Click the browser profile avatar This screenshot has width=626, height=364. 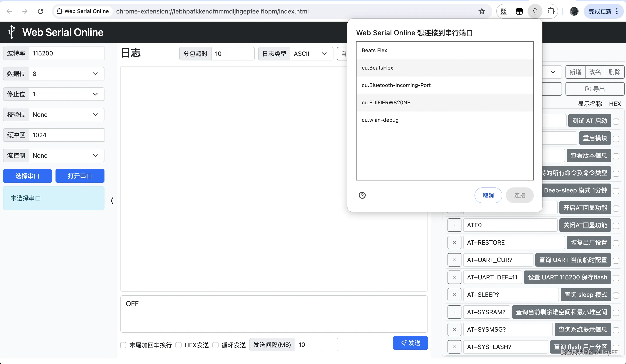(x=574, y=11)
